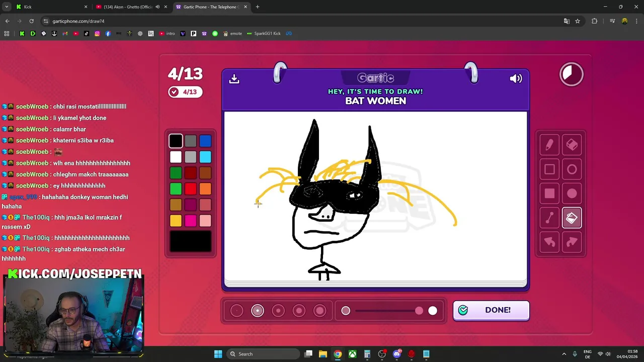Select the eraser tool
644x362 pixels.
coord(572,145)
